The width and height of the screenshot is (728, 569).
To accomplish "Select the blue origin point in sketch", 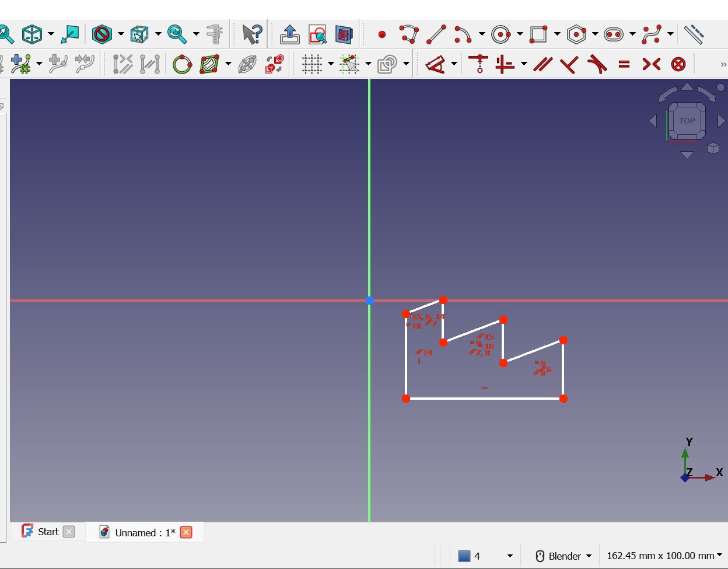I will coord(369,301).
